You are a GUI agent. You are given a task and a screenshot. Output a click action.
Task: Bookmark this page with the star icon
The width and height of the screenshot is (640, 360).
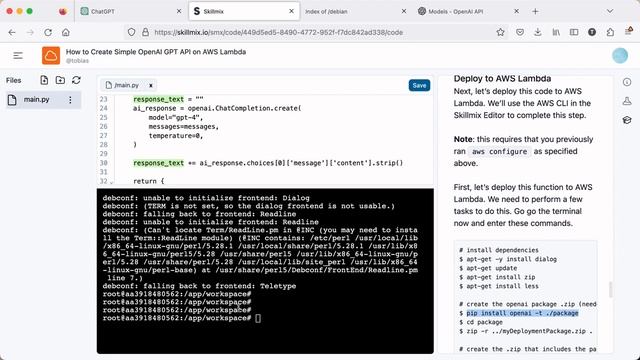(x=500, y=32)
